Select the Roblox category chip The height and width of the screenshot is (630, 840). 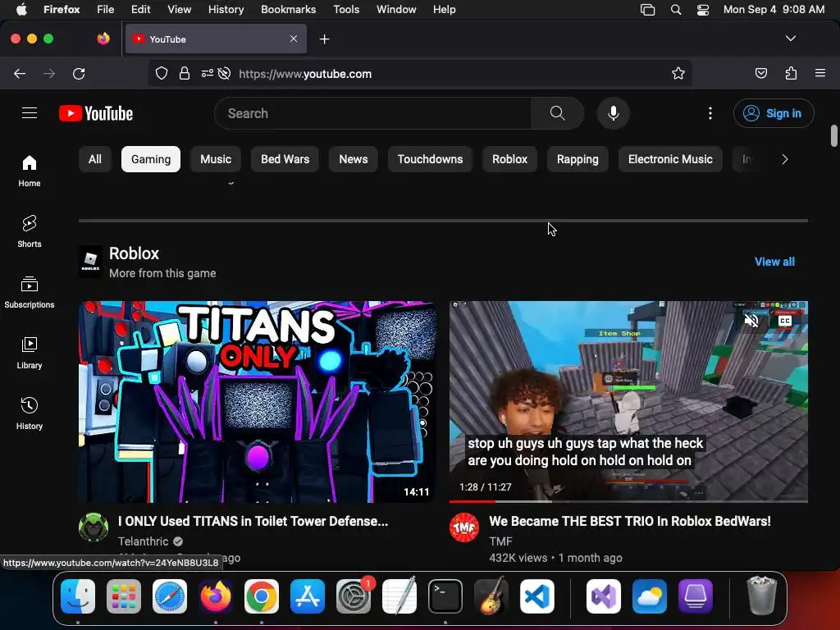coord(510,159)
